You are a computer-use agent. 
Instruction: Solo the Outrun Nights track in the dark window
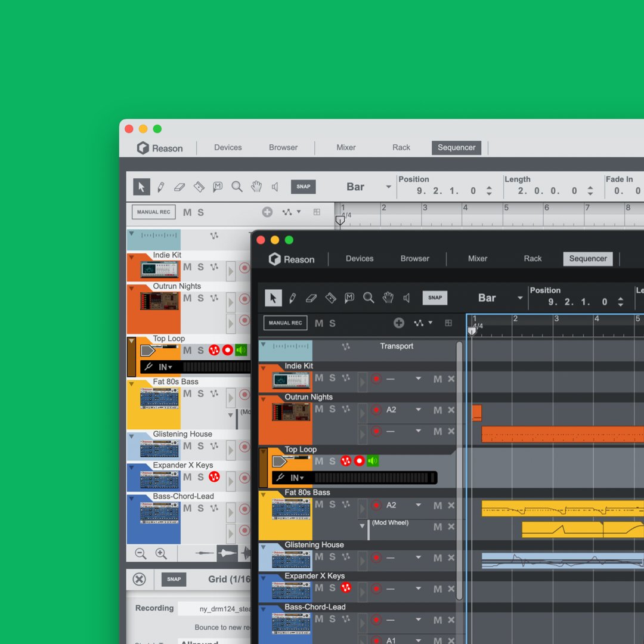point(332,409)
